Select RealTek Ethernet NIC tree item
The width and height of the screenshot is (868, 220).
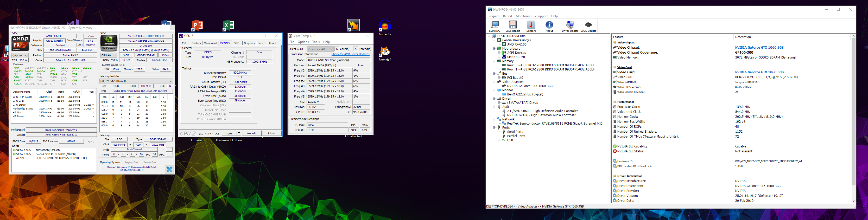point(554,123)
